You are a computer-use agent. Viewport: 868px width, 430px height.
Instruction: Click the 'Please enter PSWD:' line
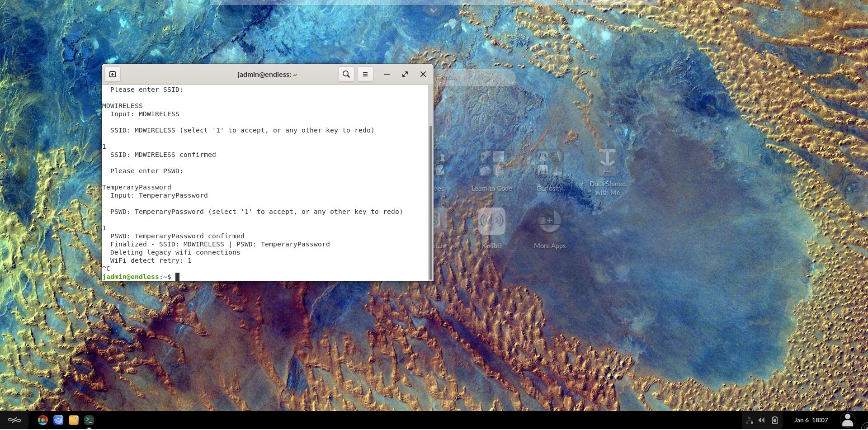146,171
